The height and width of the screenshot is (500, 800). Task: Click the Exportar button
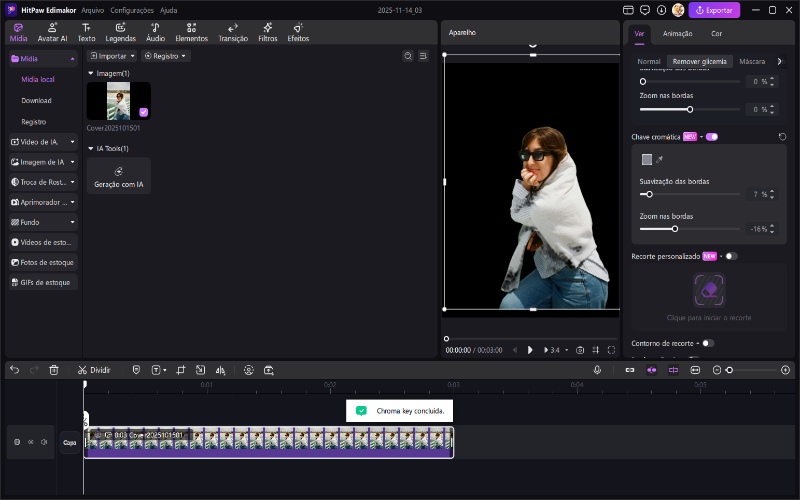(714, 10)
